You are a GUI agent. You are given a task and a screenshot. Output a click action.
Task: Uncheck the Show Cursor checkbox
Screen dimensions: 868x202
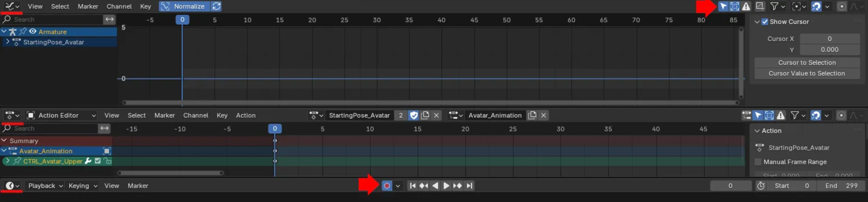[765, 22]
